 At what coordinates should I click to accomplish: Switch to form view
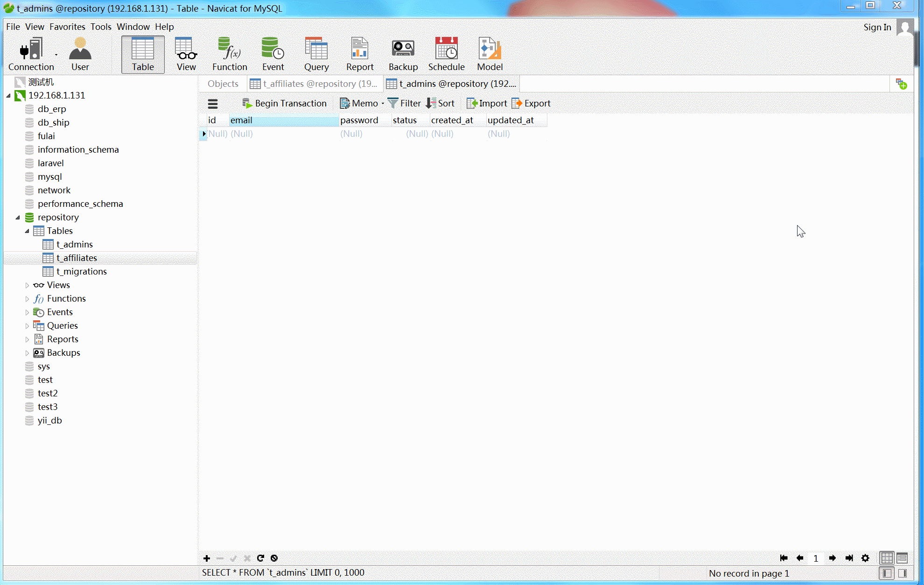(x=902, y=558)
